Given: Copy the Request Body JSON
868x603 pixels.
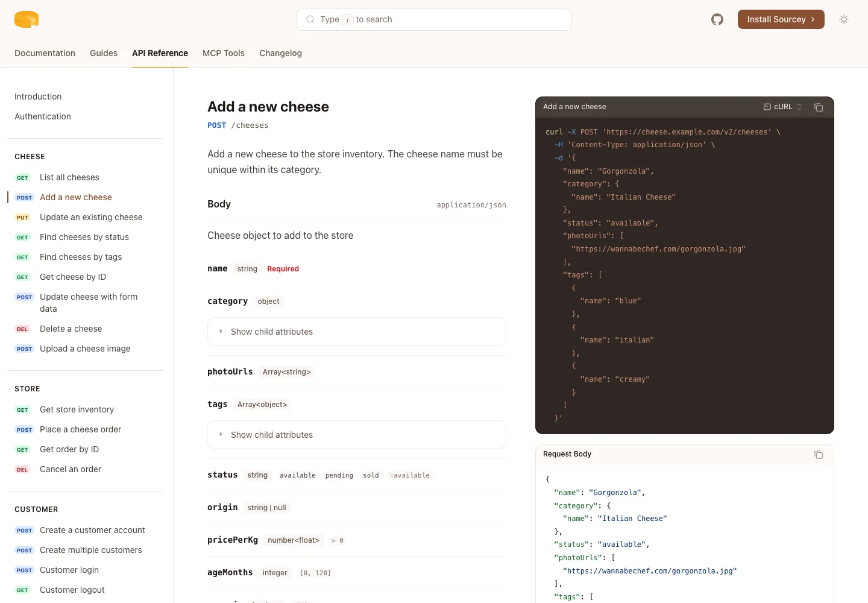Looking at the screenshot, I should tap(819, 455).
